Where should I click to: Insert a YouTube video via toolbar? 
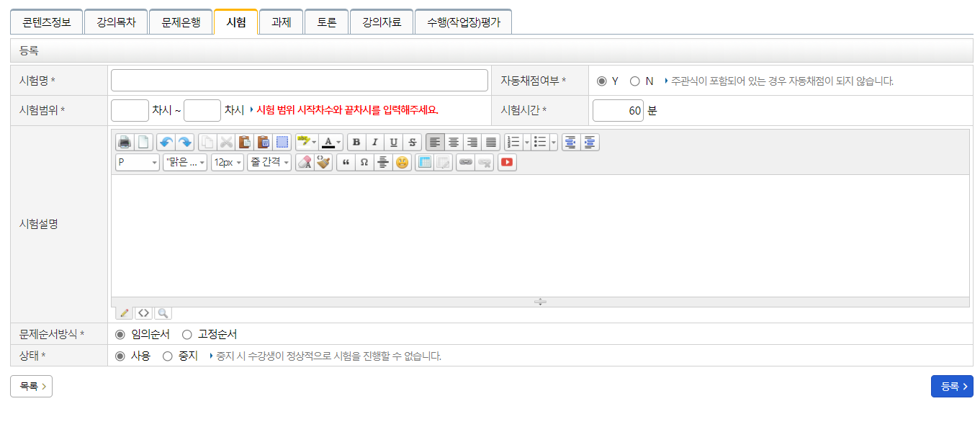coord(507,163)
